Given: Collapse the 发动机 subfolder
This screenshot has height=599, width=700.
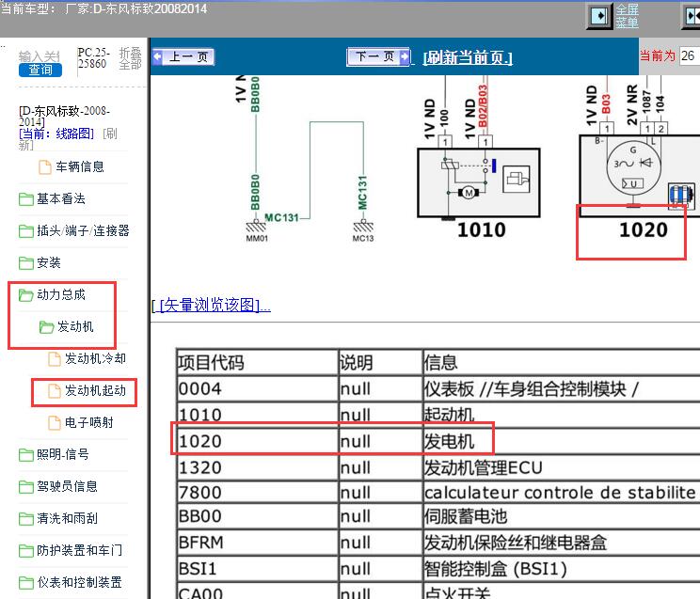Looking at the screenshot, I should pos(75,326).
